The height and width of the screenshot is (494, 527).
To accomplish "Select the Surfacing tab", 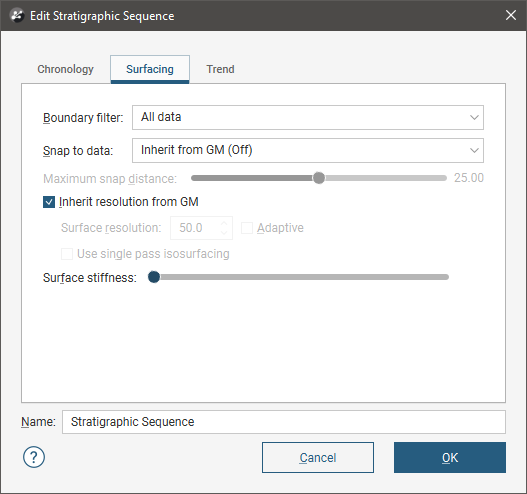I will (x=150, y=69).
